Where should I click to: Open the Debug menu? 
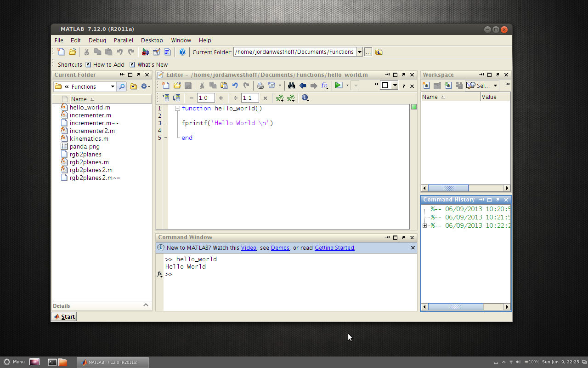pos(97,40)
